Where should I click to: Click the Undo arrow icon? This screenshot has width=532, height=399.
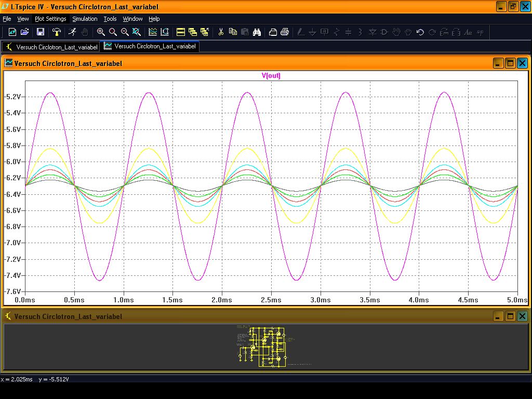[420, 32]
